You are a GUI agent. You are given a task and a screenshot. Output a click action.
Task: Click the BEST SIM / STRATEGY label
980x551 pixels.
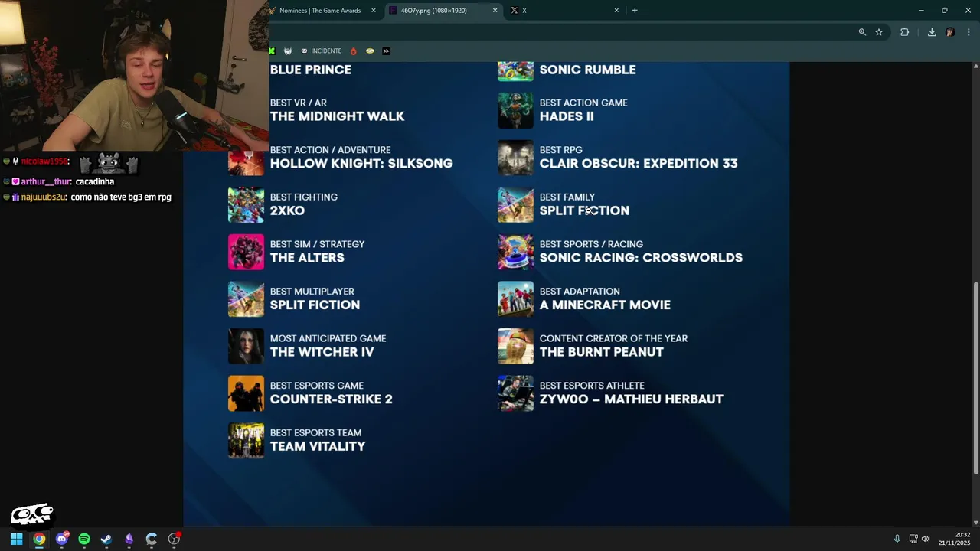(x=317, y=244)
